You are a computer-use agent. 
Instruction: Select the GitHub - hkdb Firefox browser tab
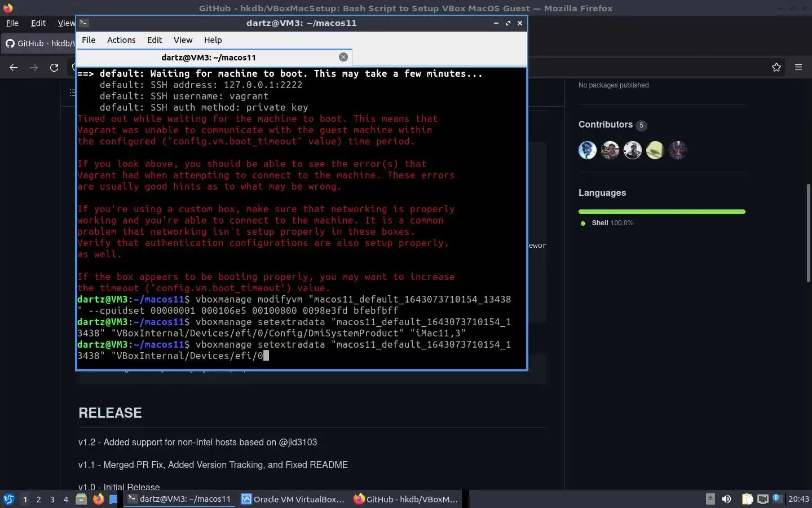[39, 43]
